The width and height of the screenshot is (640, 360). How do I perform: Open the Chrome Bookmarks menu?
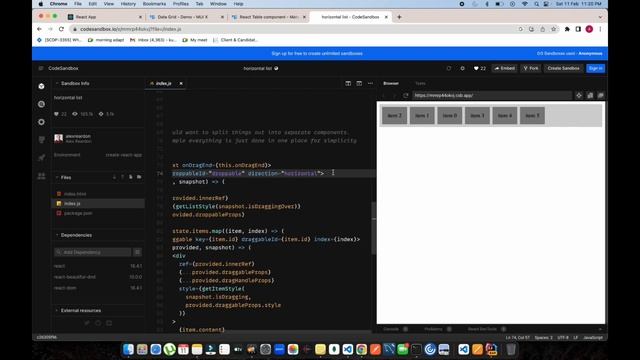[154, 4]
